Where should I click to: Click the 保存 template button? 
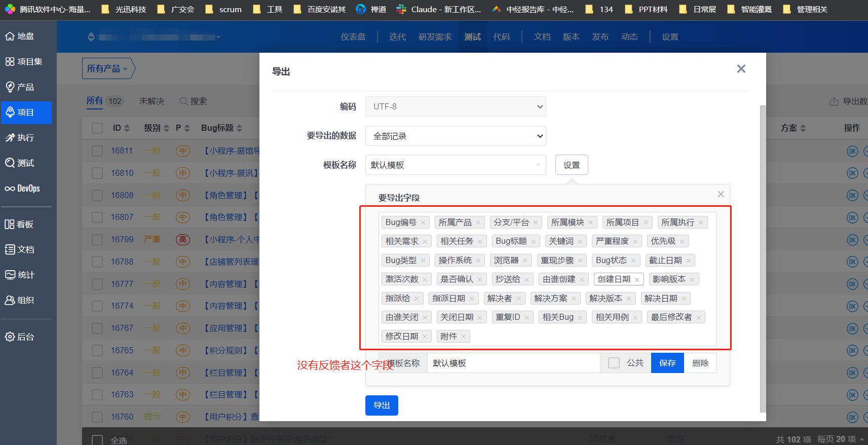point(667,363)
